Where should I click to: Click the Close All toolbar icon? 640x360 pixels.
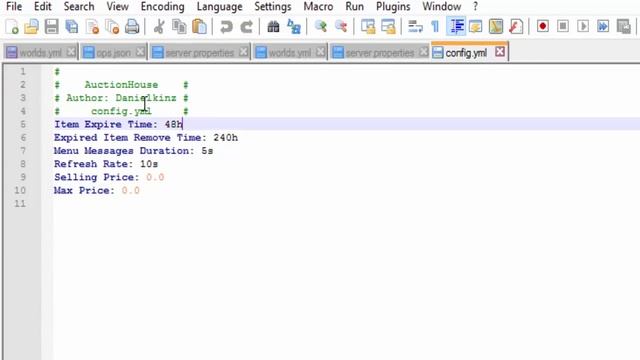click(112, 27)
